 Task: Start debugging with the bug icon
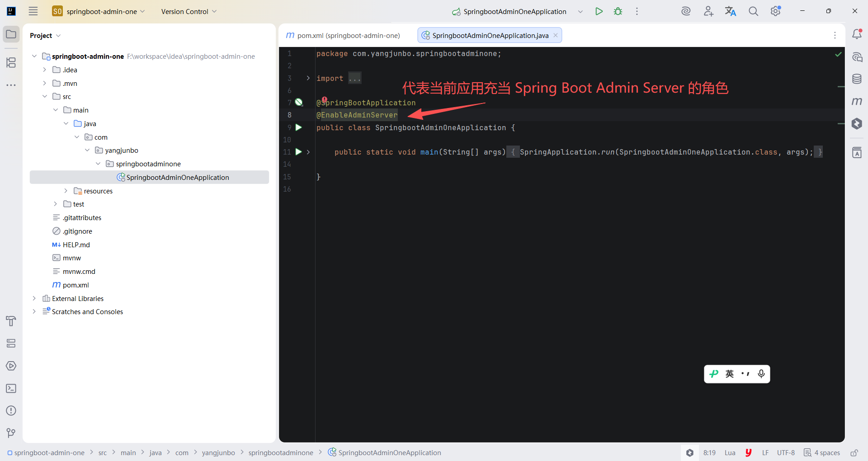point(618,11)
